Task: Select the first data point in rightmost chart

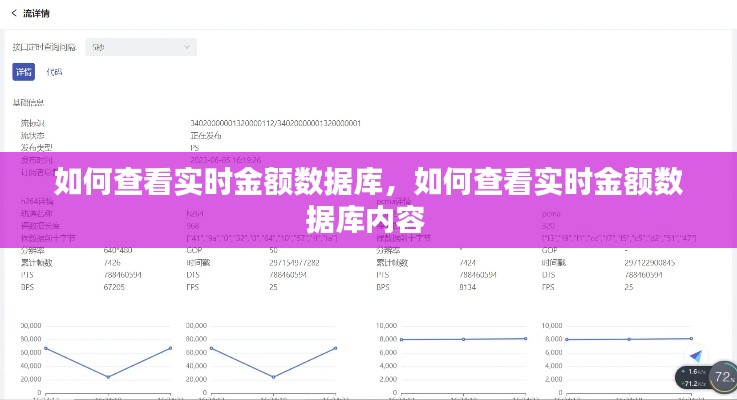Action: 567,340
